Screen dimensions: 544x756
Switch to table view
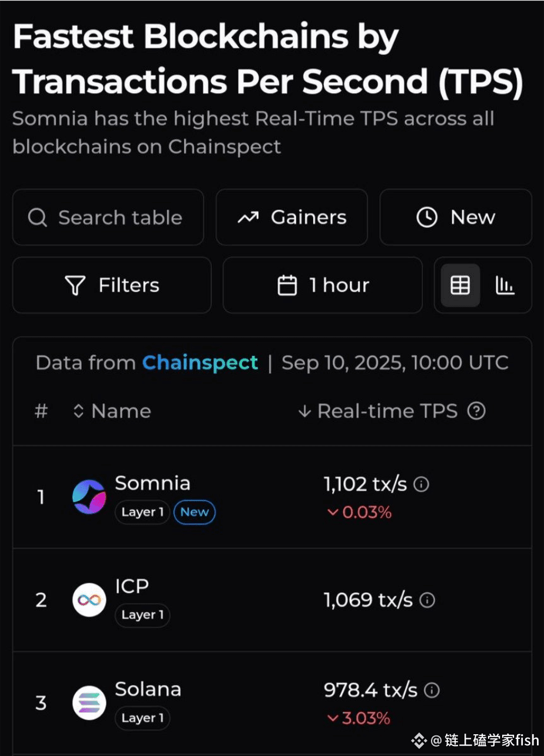tap(460, 285)
